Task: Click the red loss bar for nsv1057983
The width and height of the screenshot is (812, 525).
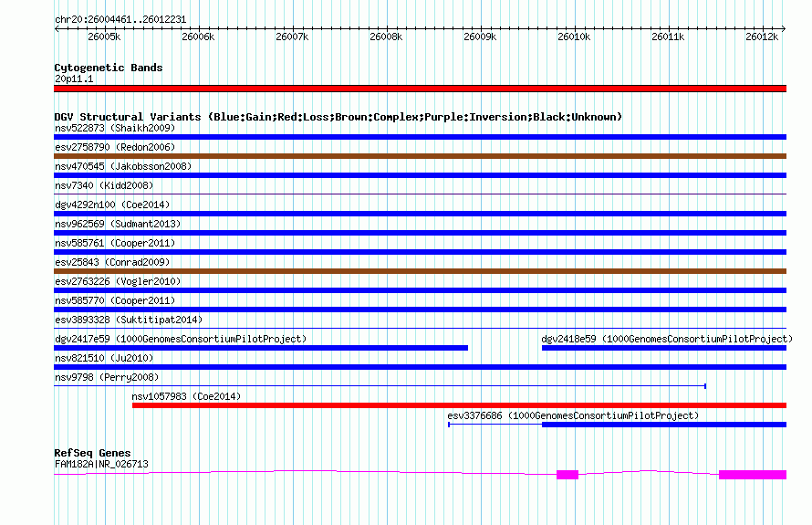Action: (x=459, y=405)
